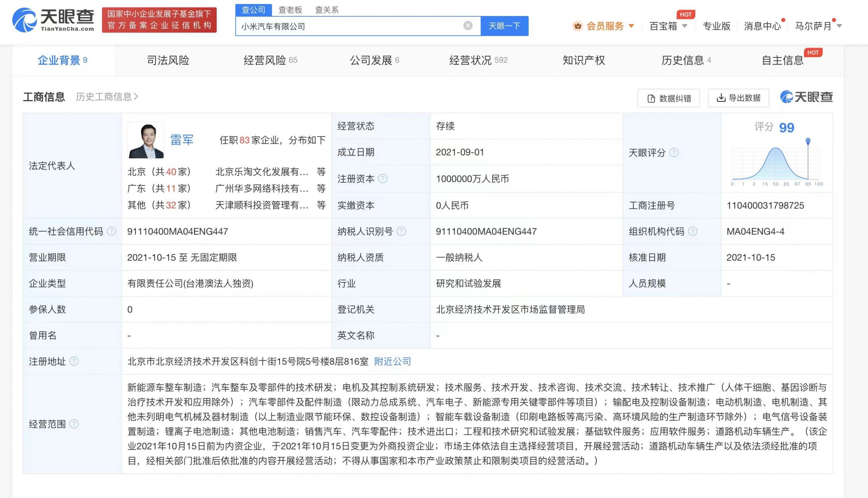Click help icon beside 统一社会信用代码
Image resolution: width=868 pixels, height=498 pixels.
click(111, 232)
